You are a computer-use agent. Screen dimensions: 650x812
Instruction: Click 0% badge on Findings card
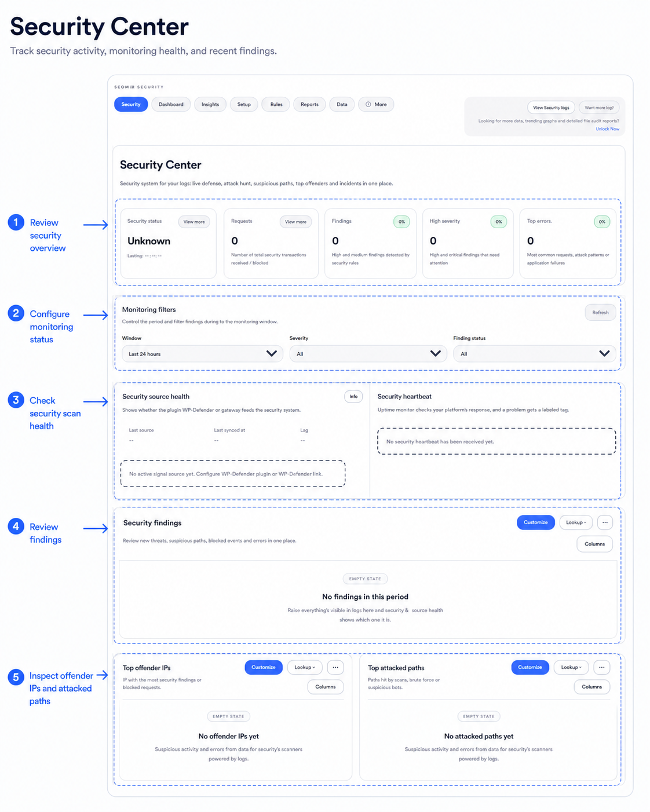[401, 222]
